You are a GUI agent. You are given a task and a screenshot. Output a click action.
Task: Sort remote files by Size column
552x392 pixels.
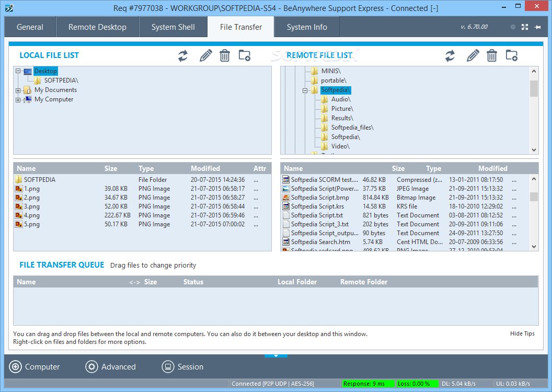[398, 168]
